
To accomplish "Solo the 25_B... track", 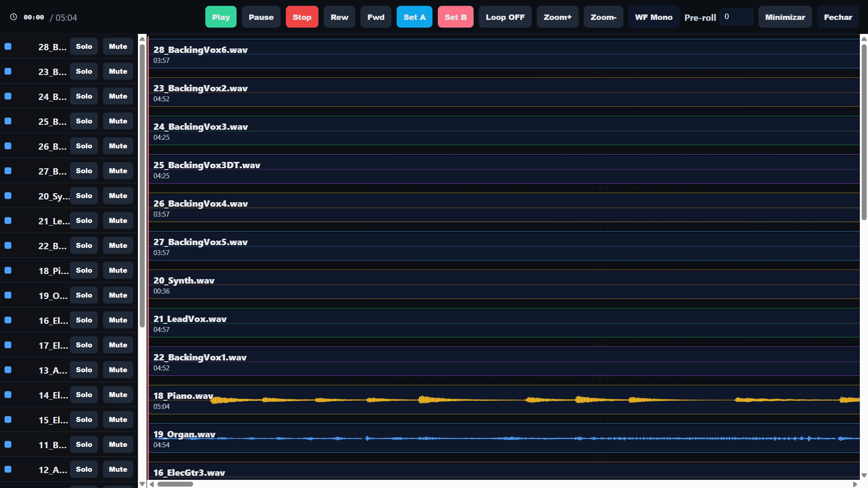I will click(84, 121).
